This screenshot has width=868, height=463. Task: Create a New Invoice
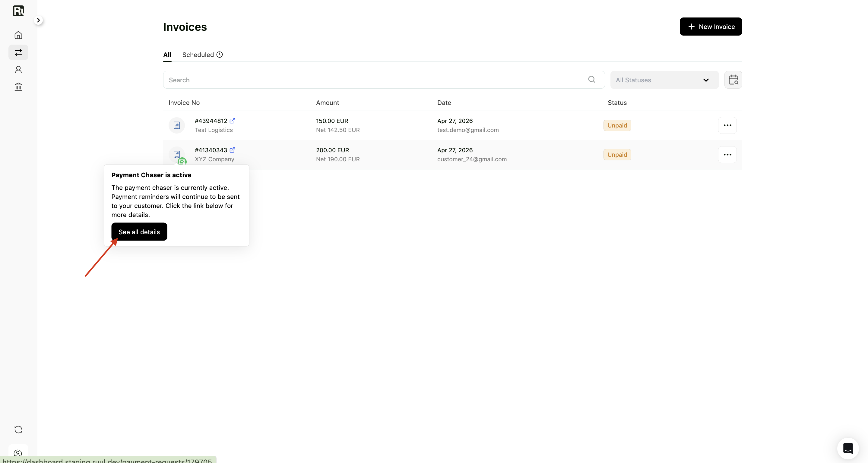point(711,27)
